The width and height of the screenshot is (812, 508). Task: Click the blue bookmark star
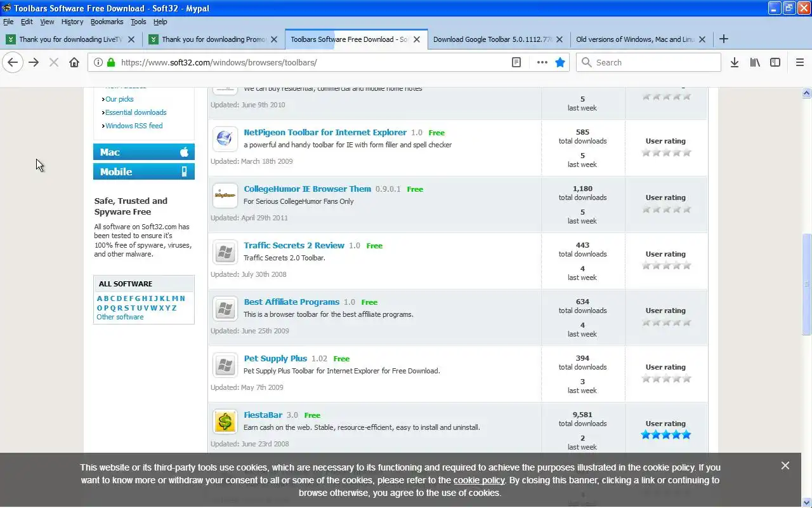(560, 62)
